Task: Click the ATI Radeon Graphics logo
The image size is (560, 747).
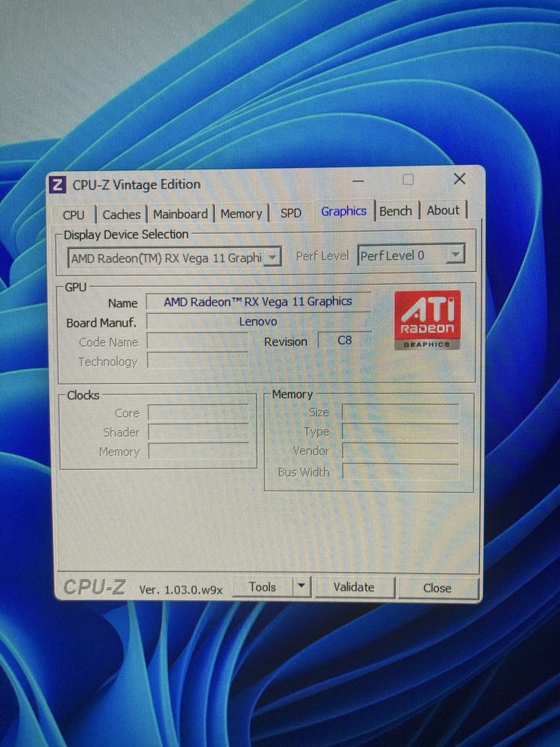Action: (427, 320)
